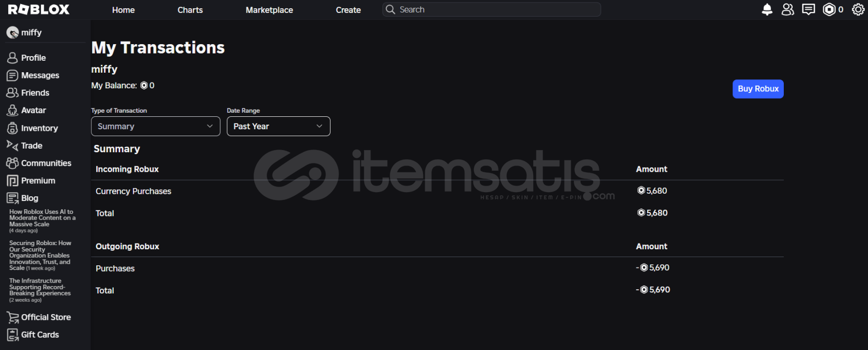The height and width of the screenshot is (350, 868).
Task: Click Incoming Robux Total label
Action: pyautogui.click(x=105, y=213)
